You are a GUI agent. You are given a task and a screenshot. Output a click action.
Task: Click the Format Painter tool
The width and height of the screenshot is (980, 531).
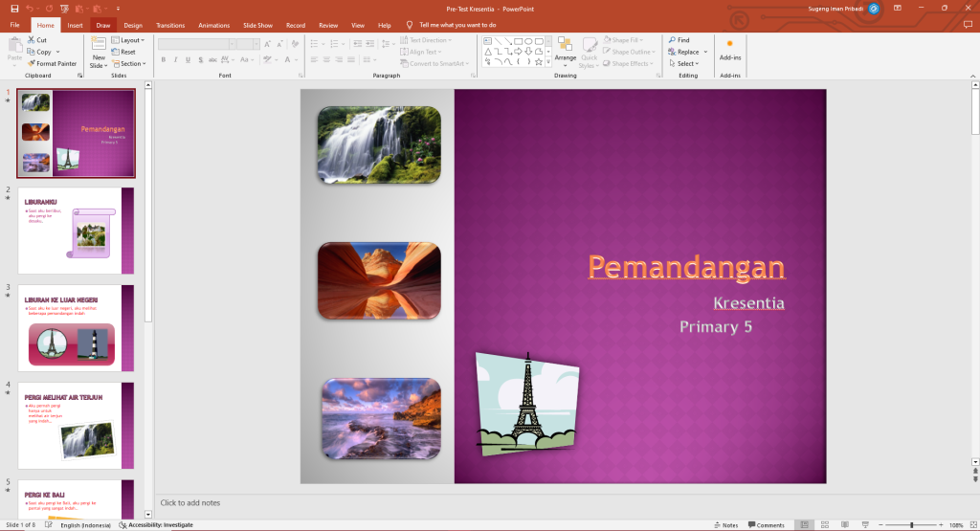[52, 63]
